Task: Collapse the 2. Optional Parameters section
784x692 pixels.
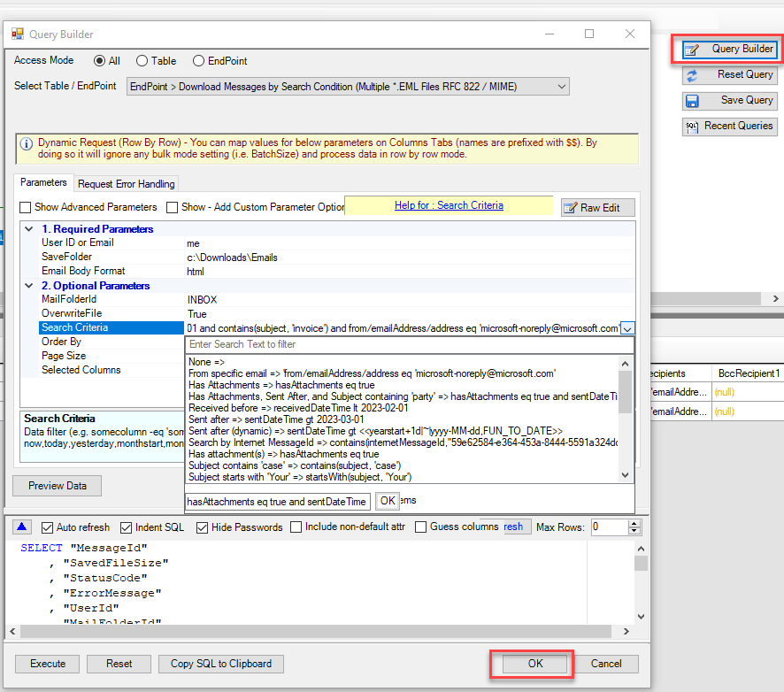Action: click(29, 286)
